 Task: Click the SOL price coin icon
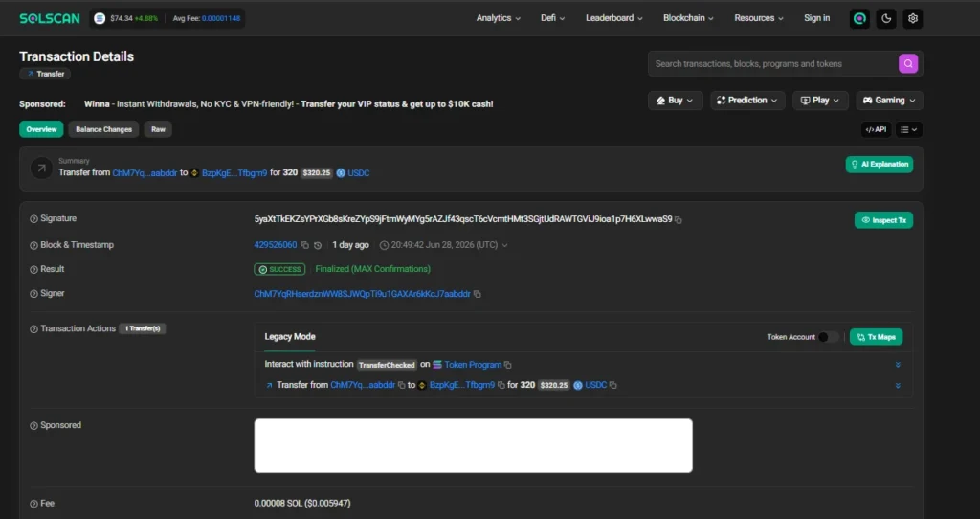point(100,18)
